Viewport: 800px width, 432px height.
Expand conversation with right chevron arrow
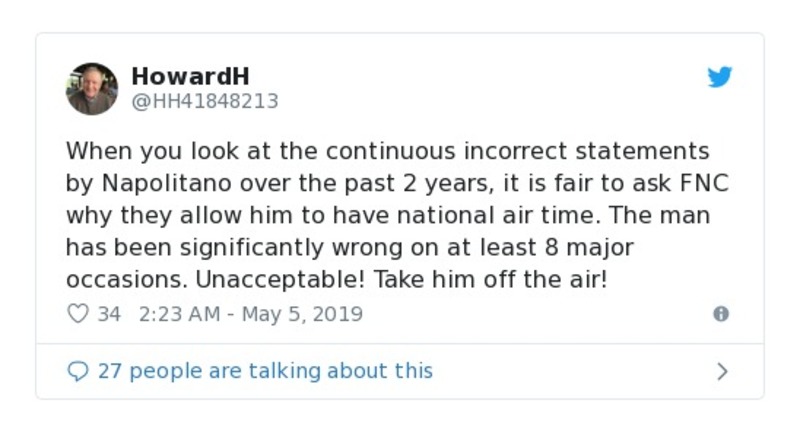pyautogui.click(x=722, y=372)
